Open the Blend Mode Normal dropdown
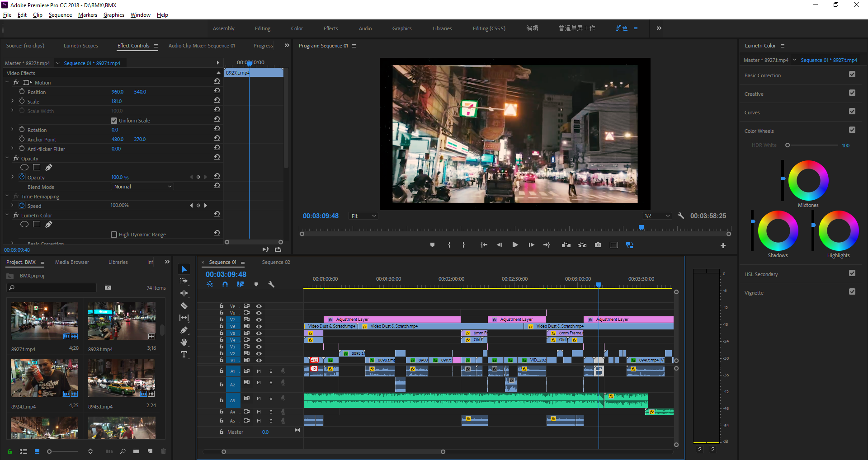Screen dimensions: 868x460 click(142, 187)
